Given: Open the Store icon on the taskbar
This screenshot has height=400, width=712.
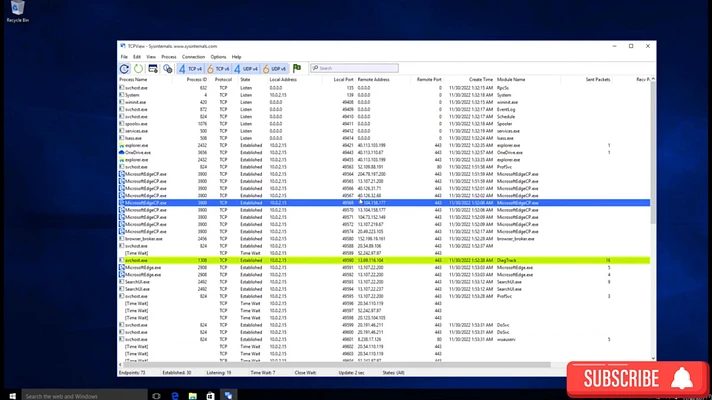Looking at the screenshot, I should click(x=210, y=396).
